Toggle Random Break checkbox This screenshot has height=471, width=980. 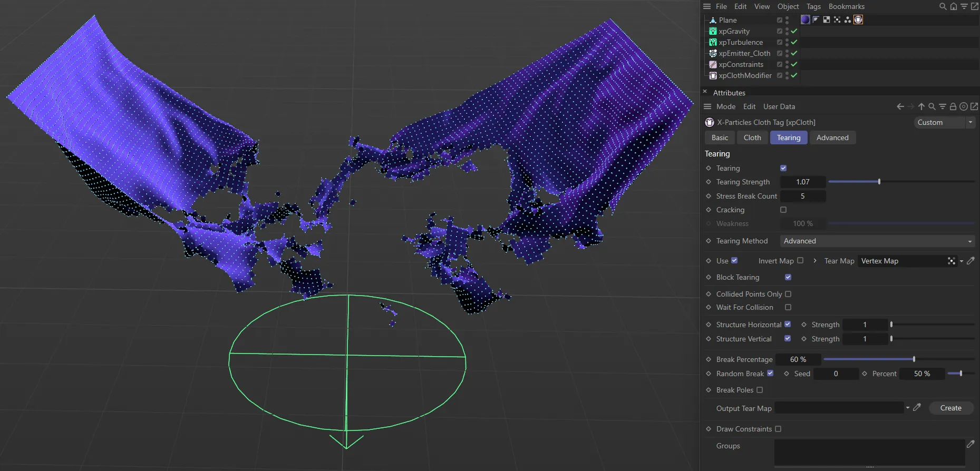[770, 373]
